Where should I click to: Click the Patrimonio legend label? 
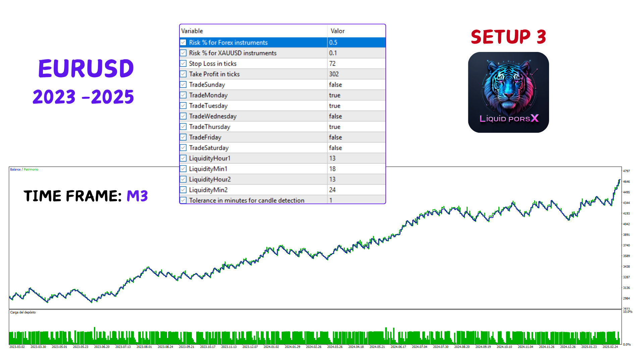pos(31,170)
